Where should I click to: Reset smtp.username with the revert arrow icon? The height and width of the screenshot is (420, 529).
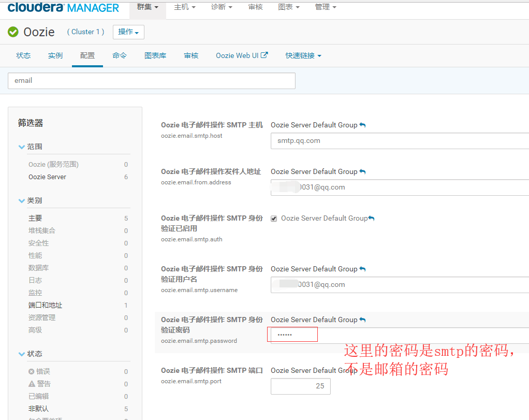[x=362, y=269]
